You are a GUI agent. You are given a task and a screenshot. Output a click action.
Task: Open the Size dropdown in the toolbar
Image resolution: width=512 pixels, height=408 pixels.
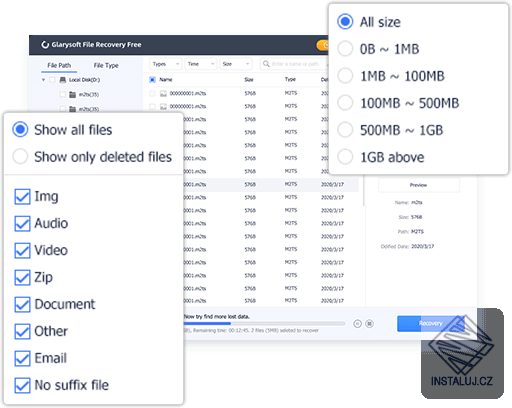(x=236, y=64)
